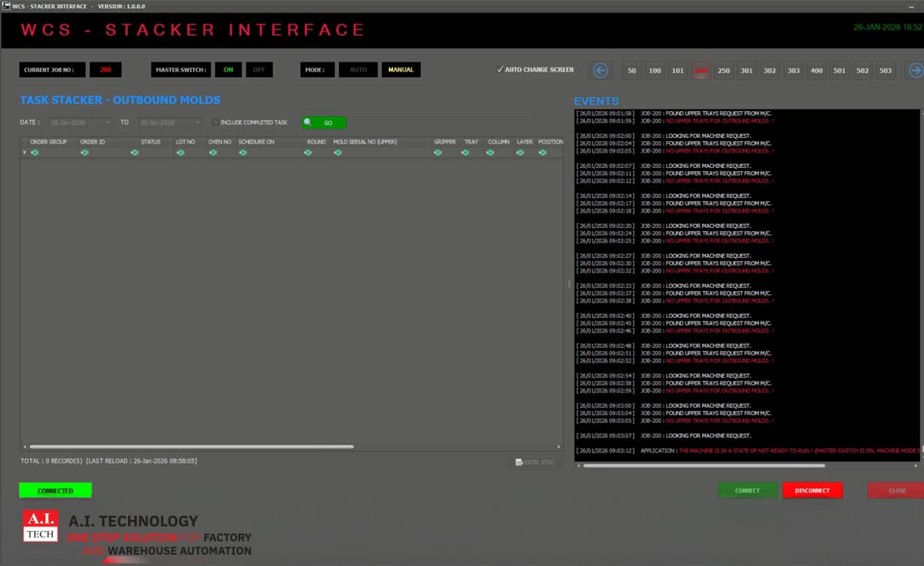Open the Layer column filter icon

520,152
